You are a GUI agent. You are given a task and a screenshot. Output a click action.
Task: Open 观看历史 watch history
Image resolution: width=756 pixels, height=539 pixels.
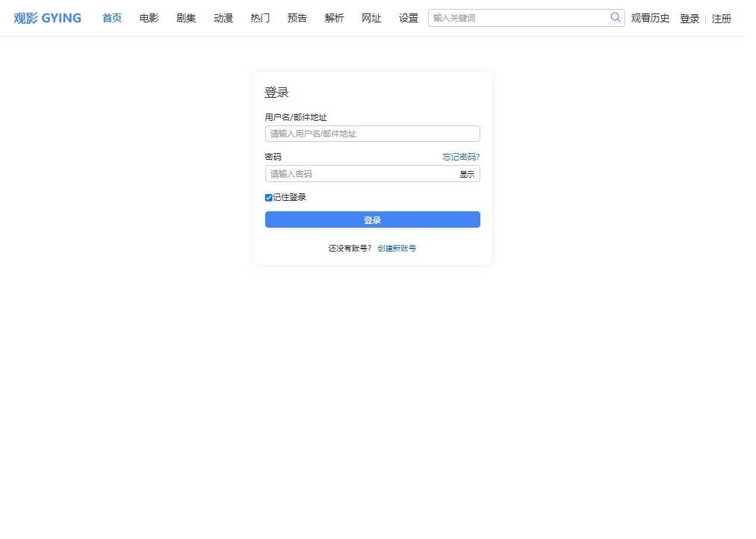(x=649, y=19)
